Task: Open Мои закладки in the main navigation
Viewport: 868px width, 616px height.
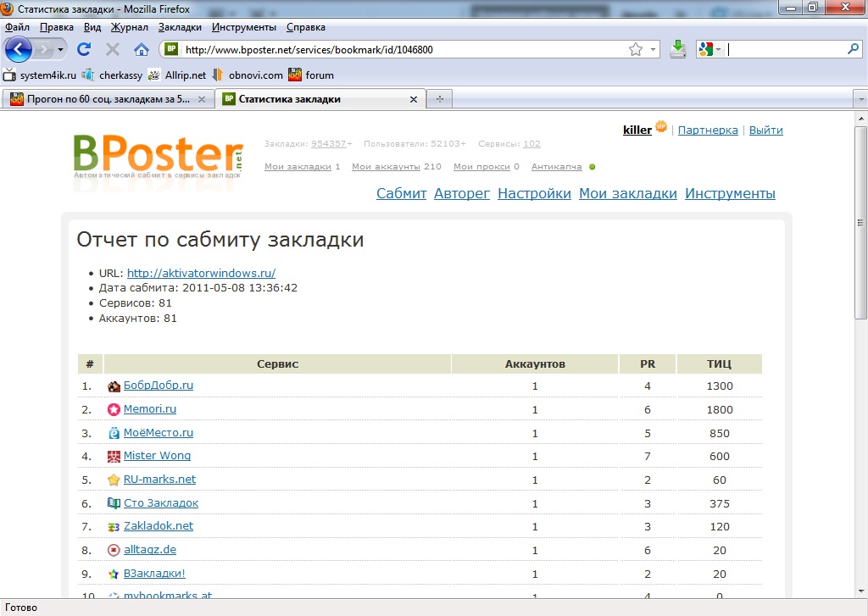Action: (x=628, y=194)
